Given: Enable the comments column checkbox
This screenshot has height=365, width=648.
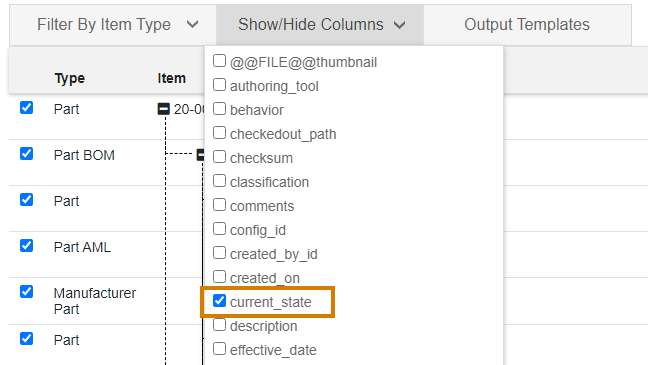Looking at the screenshot, I should click(x=219, y=205).
